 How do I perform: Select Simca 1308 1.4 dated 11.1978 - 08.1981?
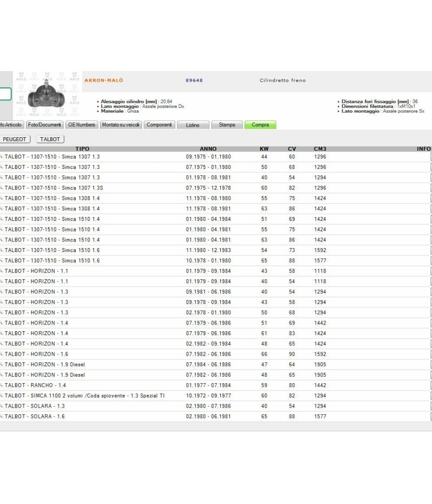(216, 209)
